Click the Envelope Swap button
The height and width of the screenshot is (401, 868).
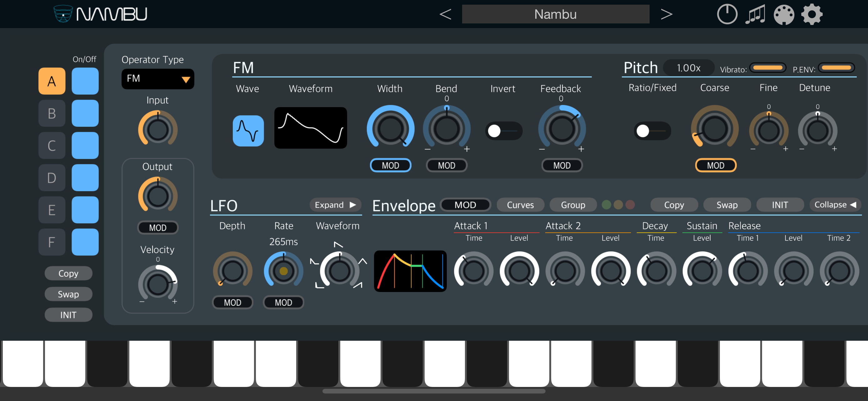(x=727, y=205)
